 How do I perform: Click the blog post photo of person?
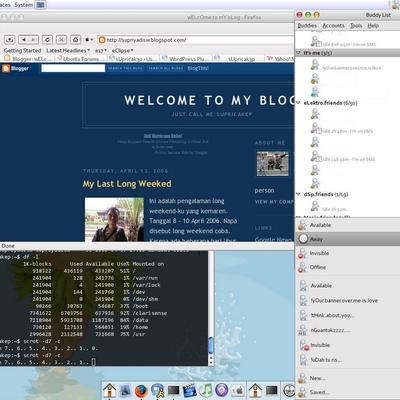[x=114, y=219]
